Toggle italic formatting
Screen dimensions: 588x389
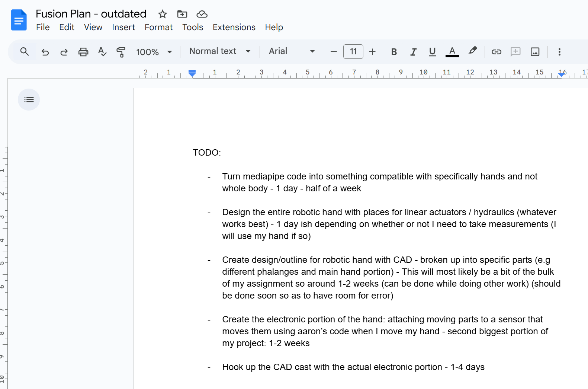pyautogui.click(x=413, y=52)
